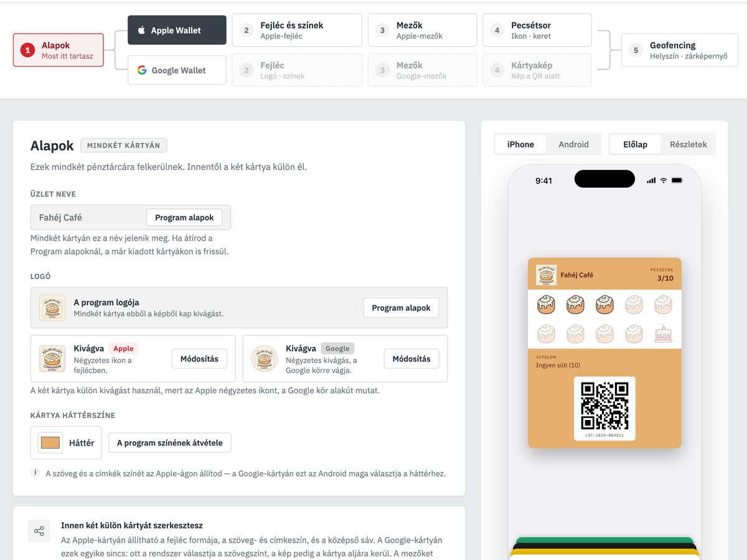Click the 3/10 stamp count on card

(665, 278)
